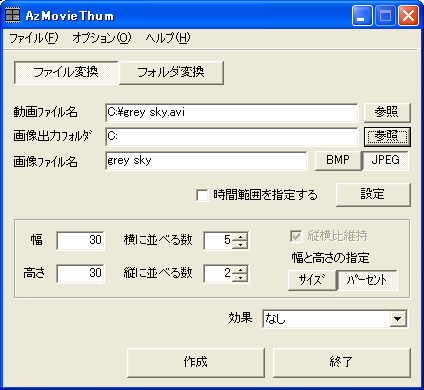
Task: Switch to the フォルダ変換 tab
Action: [171, 72]
